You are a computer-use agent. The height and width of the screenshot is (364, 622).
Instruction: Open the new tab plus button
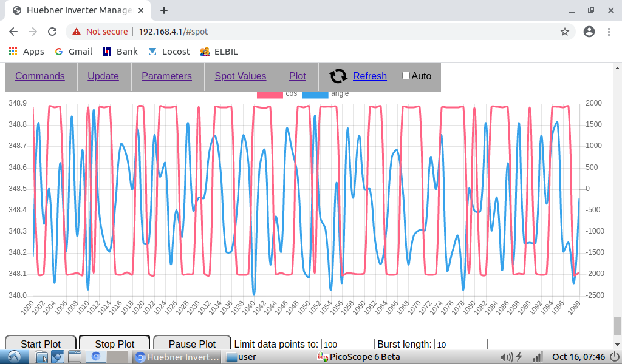(x=164, y=10)
